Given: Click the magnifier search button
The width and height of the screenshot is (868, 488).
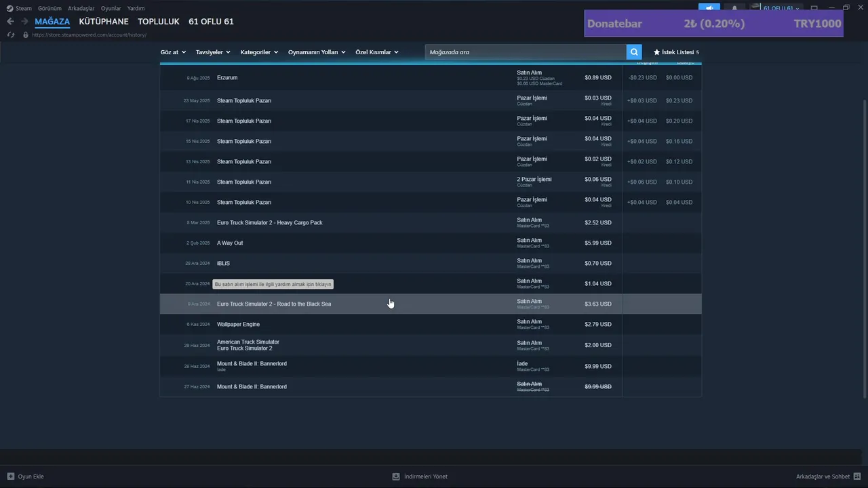Looking at the screenshot, I should click(634, 52).
